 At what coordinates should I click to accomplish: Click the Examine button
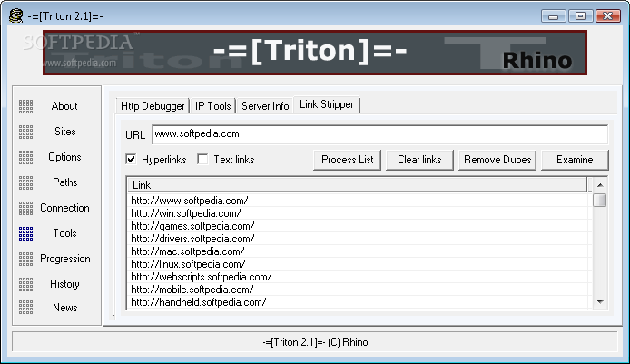point(575,160)
